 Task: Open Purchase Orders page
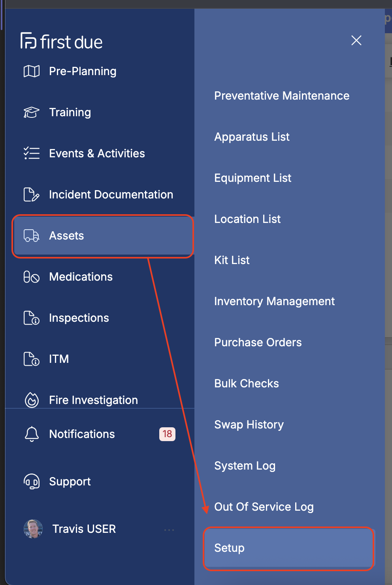tap(258, 342)
